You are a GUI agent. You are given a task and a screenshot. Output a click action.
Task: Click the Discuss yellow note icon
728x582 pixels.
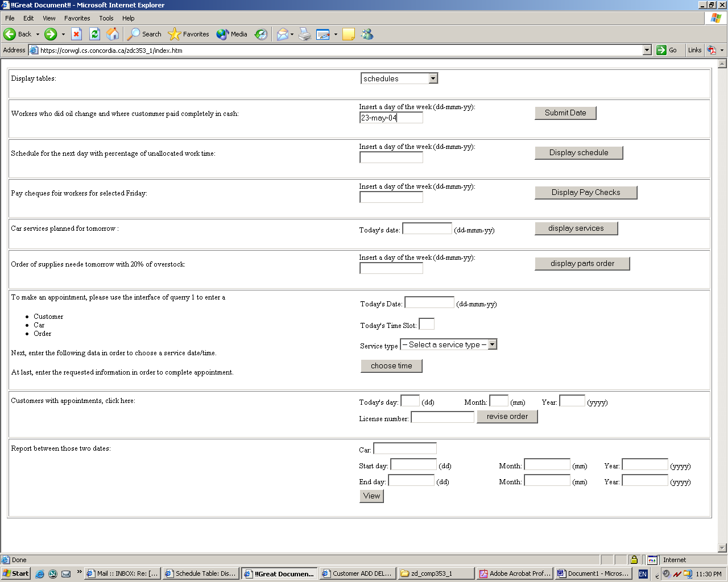pos(349,34)
